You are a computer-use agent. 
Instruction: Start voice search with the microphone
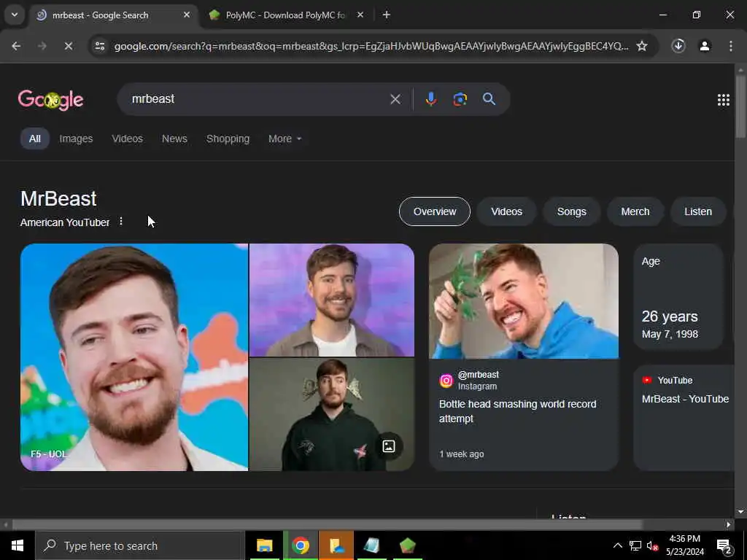pyautogui.click(x=430, y=99)
